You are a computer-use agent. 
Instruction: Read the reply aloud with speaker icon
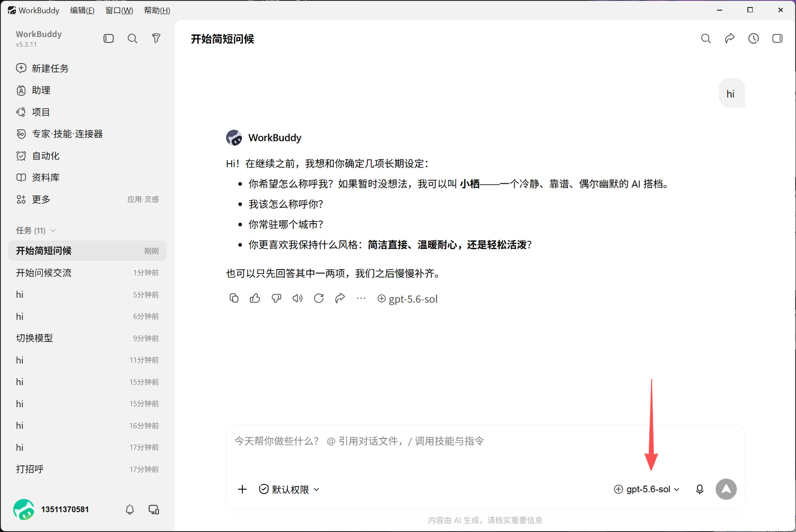[x=298, y=298]
